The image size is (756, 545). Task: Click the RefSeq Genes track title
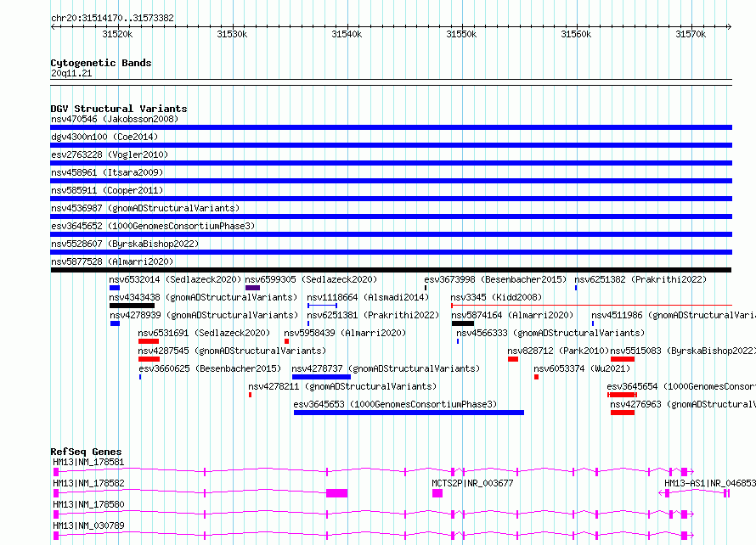(86, 452)
